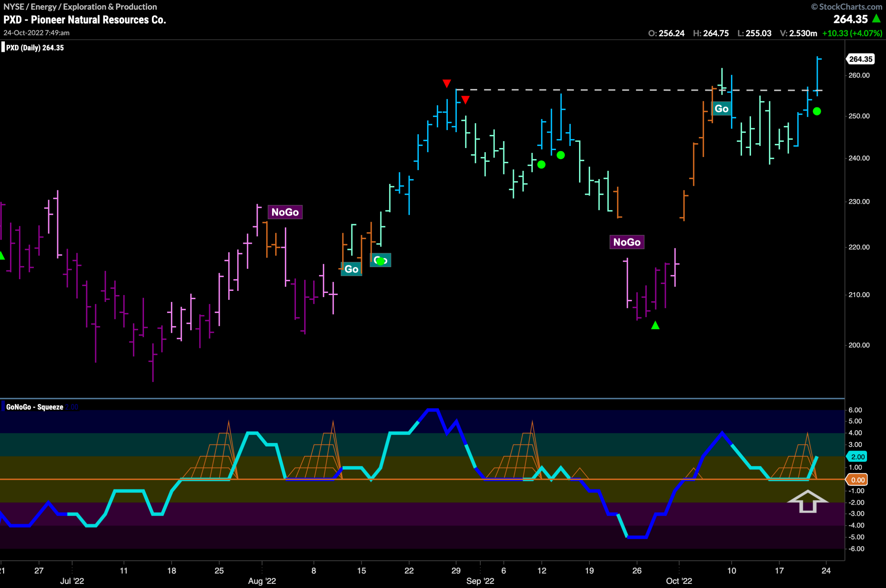Click the teal Go label in mid August
The image size is (886, 588).
click(351, 269)
